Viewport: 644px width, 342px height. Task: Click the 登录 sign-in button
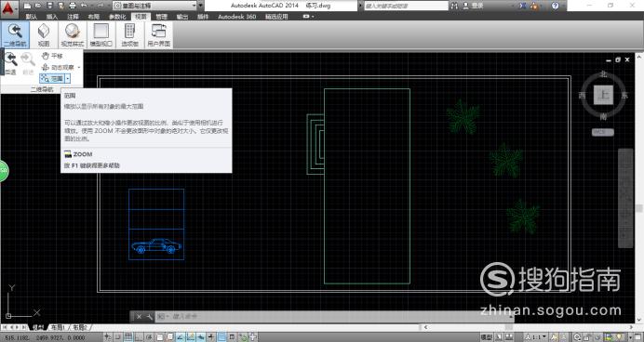(x=473, y=6)
